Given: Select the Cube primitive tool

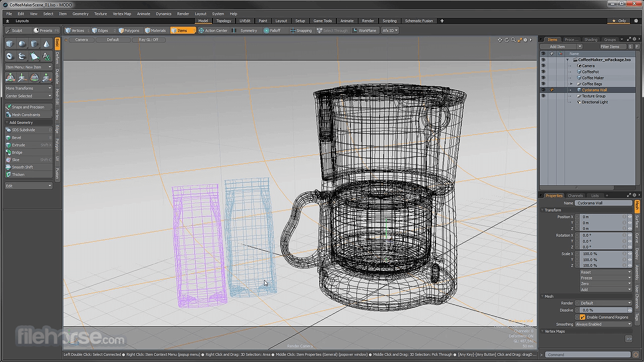Looking at the screenshot, I should pyautogui.click(x=10, y=44).
